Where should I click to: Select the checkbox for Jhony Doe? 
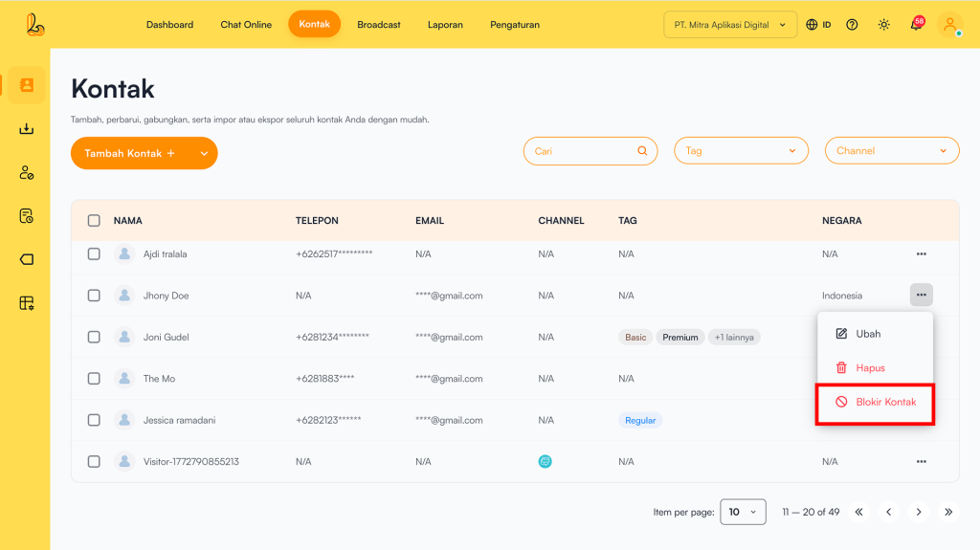tap(94, 296)
